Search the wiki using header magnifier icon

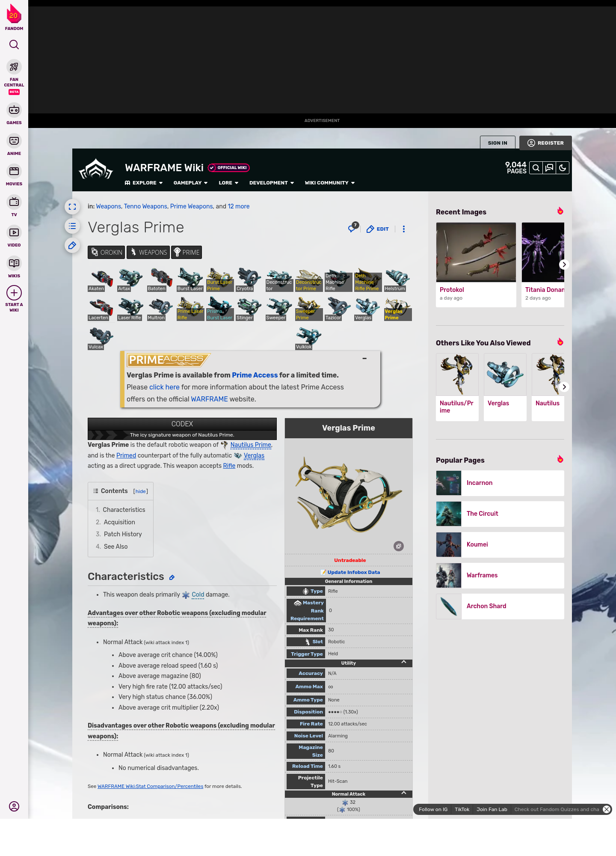pos(536,168)
